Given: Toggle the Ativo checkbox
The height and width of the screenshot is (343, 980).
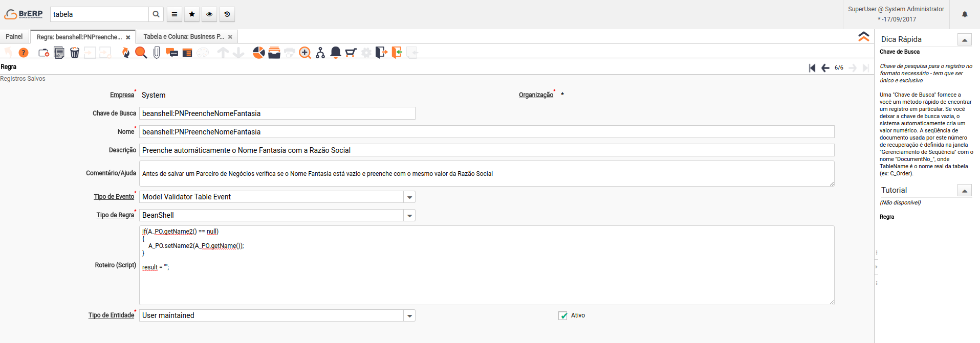Looking at the screenshot, I should point(563,315).
